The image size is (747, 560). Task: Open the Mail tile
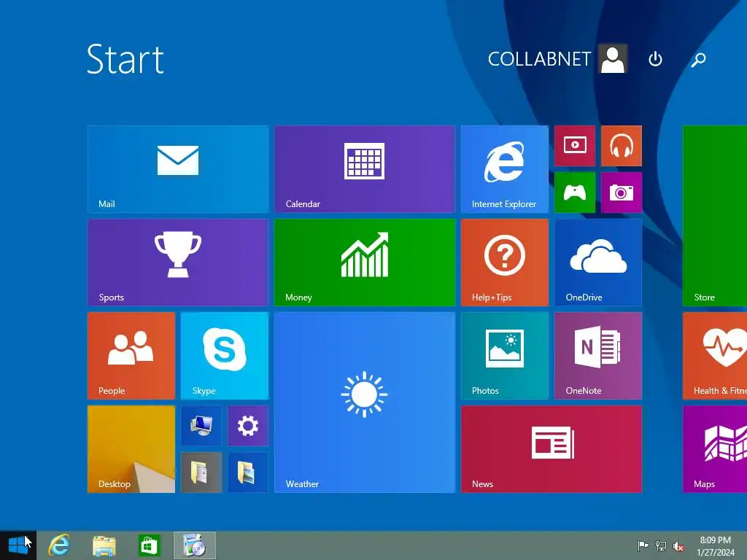point(178,168)
